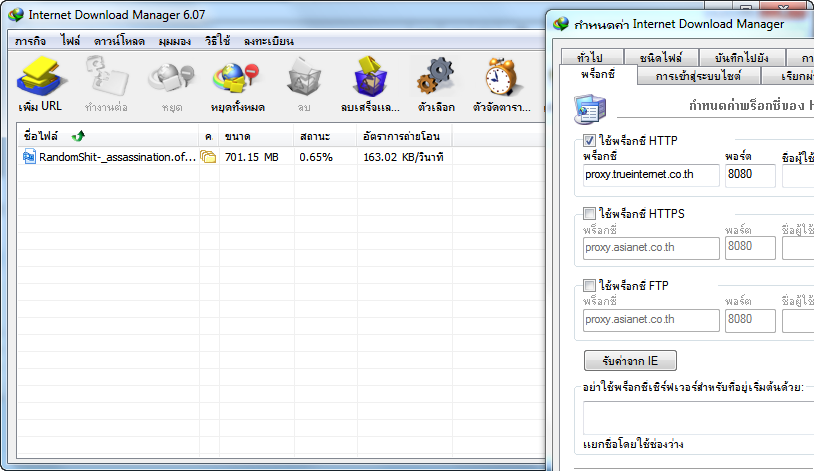814x471 pixels.
Task: Click the Resume download toolbar icon
Action: point(107,76)
